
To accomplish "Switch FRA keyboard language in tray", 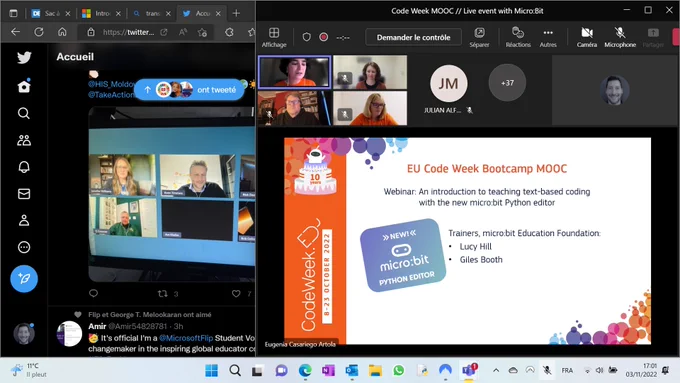I will pos(567,370).
